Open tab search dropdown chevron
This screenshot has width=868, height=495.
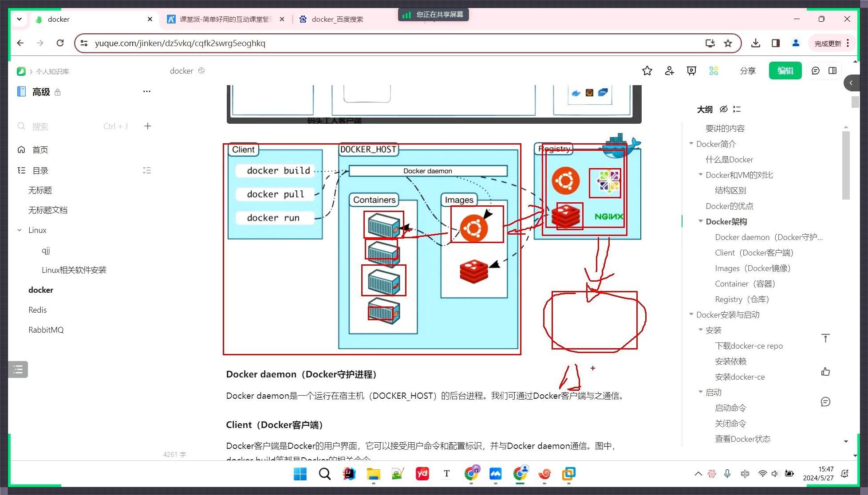coord(19,19)
